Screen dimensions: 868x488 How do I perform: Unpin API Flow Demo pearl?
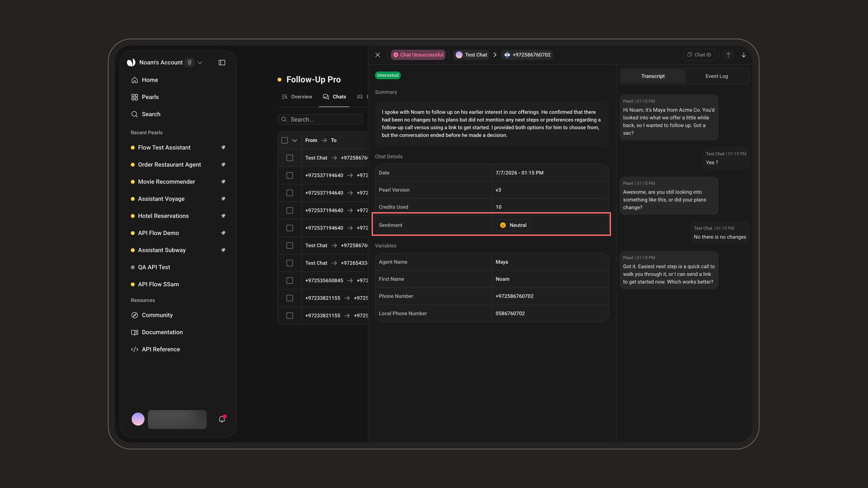click(223, 233)
